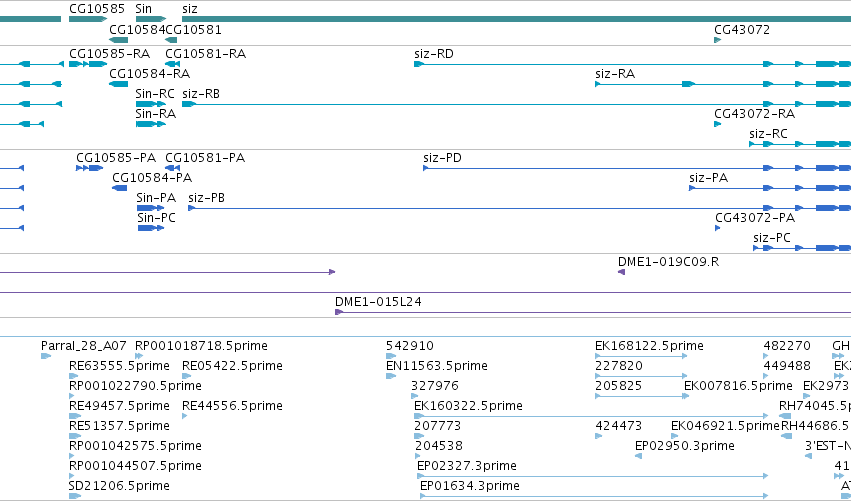Click the CG10581 gene label

tap(193, 29)
